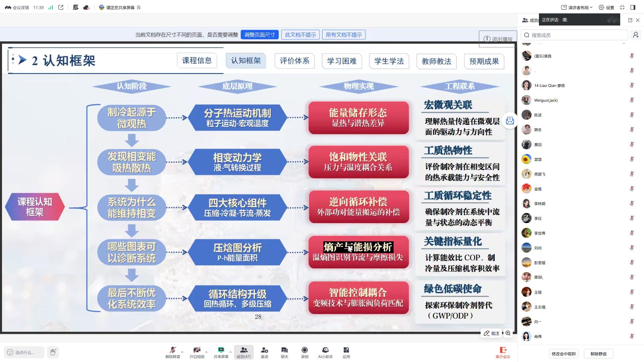Viewport: 644px width, 362px height.
Task: Click the add member icon beside search
Action: 635,35
